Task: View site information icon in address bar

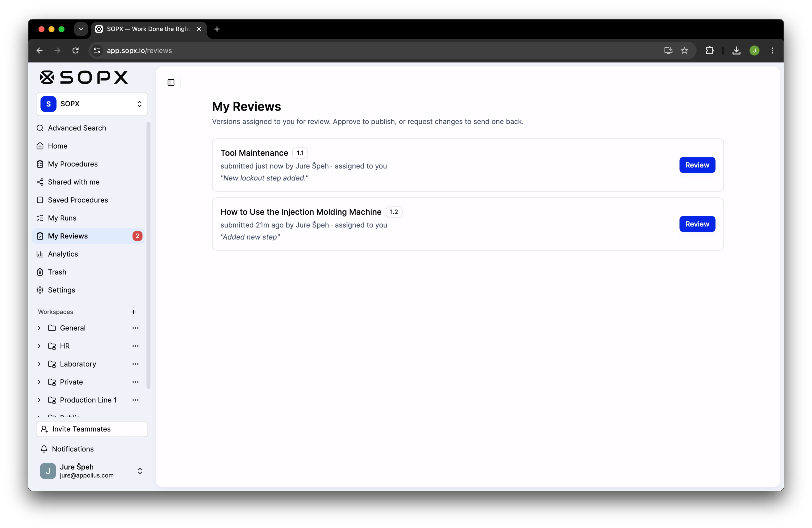Action: [97, 50]
